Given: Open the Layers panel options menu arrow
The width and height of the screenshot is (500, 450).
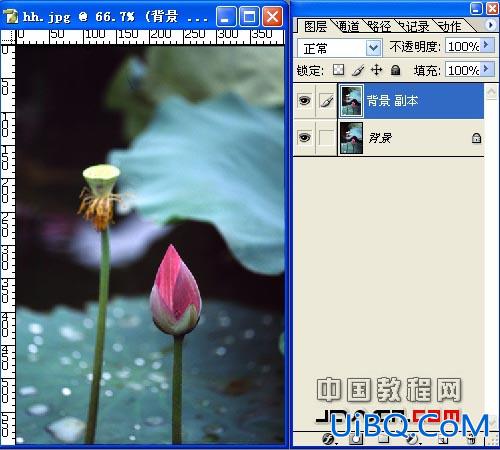Looking at the screenshot, I should tap(490, 25).
